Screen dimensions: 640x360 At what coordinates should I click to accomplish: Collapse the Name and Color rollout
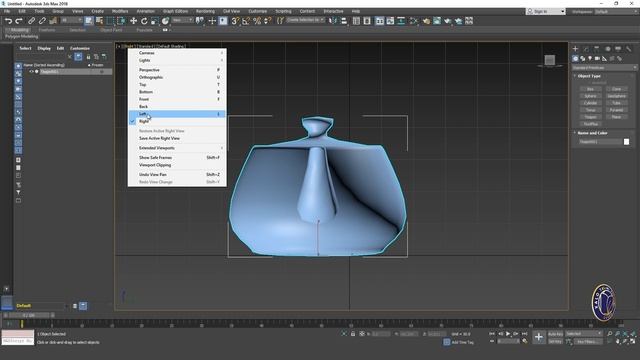point(592,133)
